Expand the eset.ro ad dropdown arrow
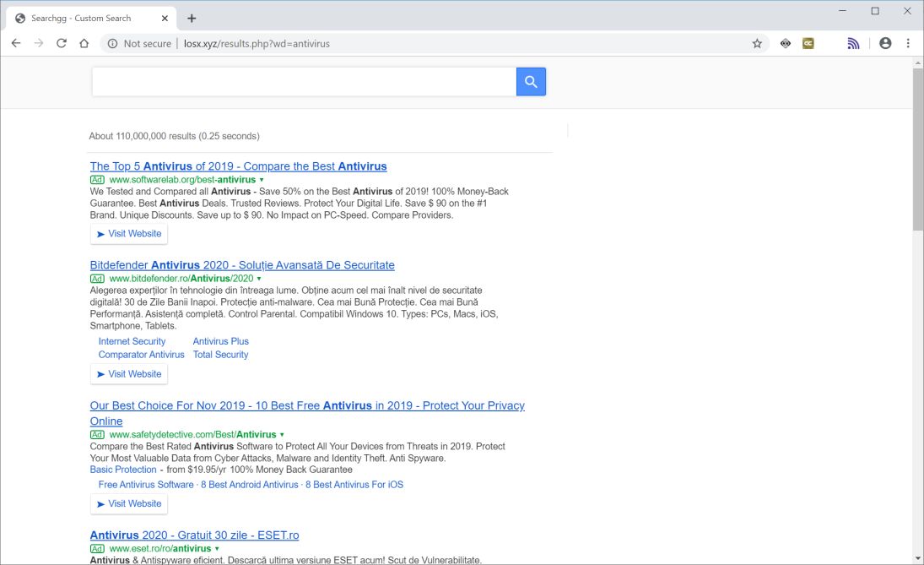 pyautogui.click(x=217, y=549)
